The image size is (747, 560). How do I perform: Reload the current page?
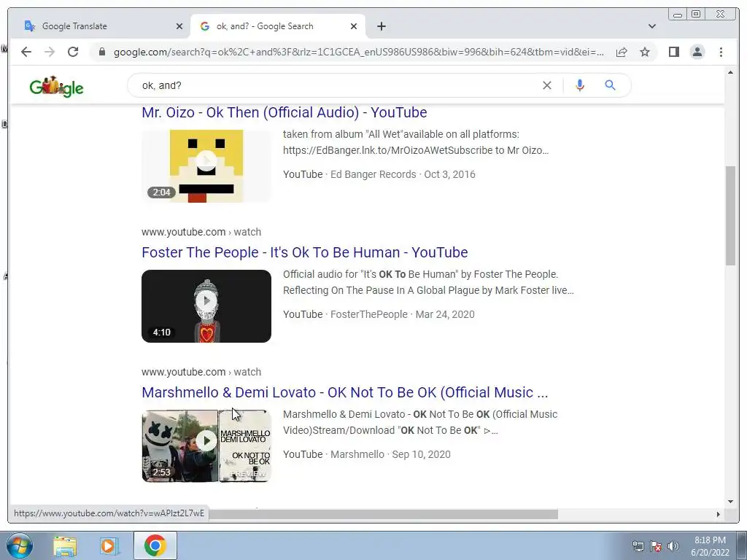73,52
